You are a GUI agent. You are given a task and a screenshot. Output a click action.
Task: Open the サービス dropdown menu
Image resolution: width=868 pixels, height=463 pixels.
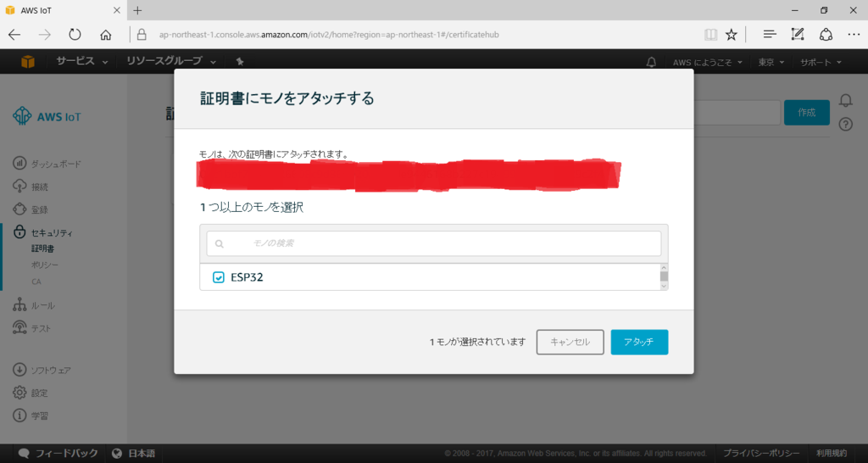[82, 61]
